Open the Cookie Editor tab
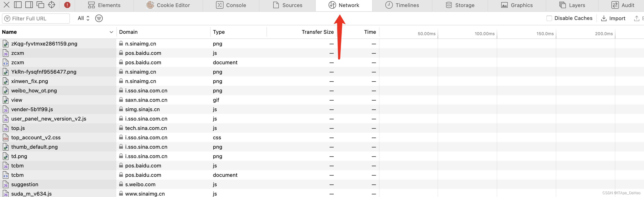The height and width of the screenshot is (197, 644). point(168,5)
